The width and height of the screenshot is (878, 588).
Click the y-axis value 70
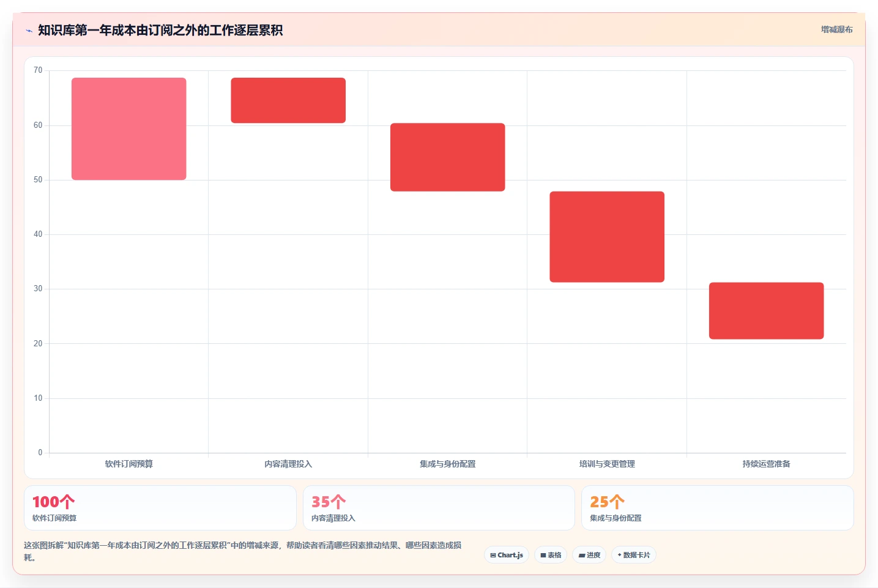[x=38, y=70]
